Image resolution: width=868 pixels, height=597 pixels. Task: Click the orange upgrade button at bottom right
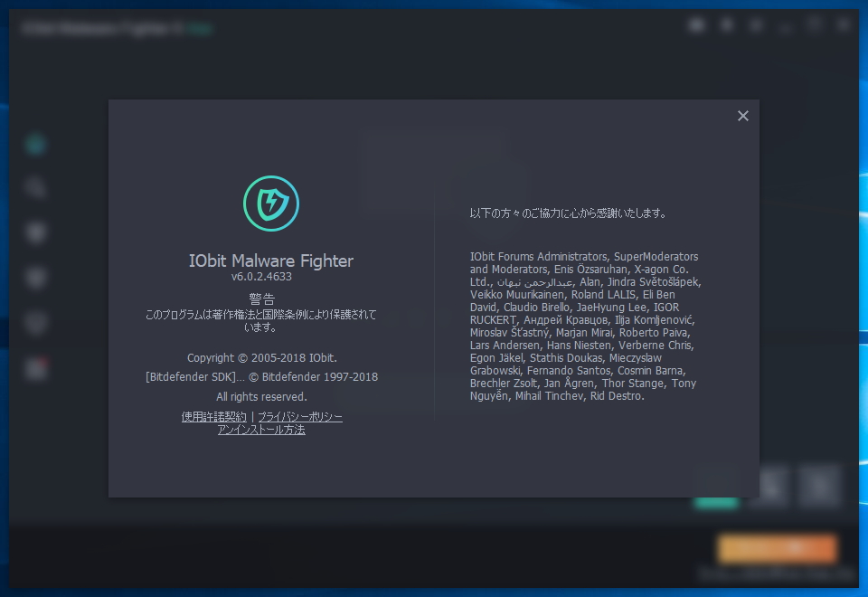(x=777, y=549)
